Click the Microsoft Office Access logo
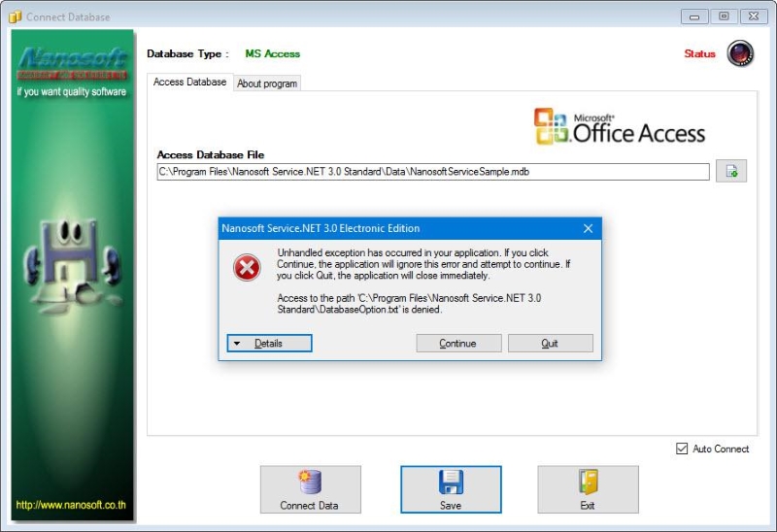 click(x=619, y=126)
